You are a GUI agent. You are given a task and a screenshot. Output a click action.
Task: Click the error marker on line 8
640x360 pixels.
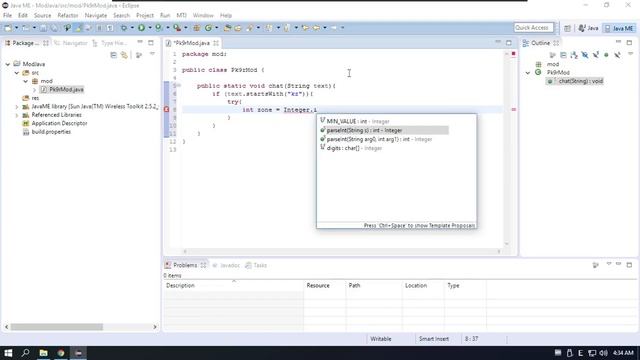coord(167,109)
